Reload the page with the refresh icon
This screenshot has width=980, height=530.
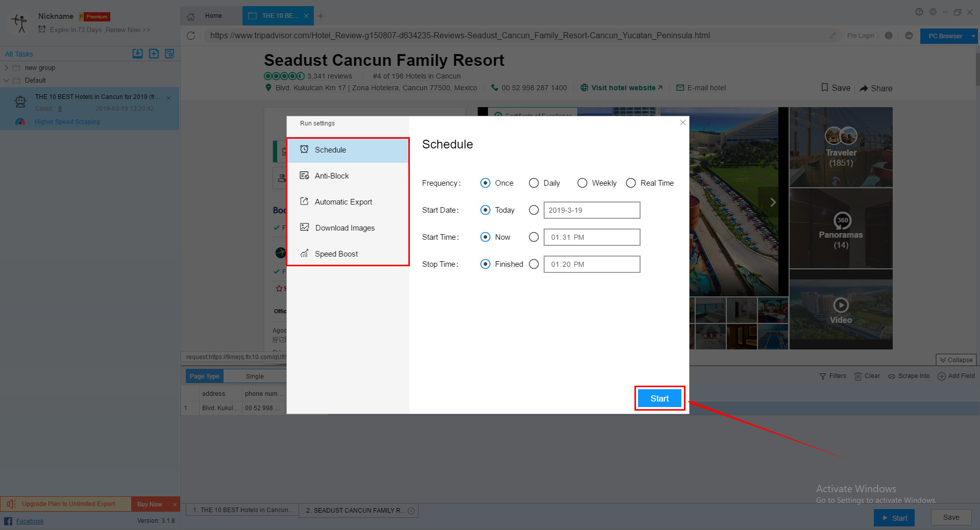(x=191, y=36)
